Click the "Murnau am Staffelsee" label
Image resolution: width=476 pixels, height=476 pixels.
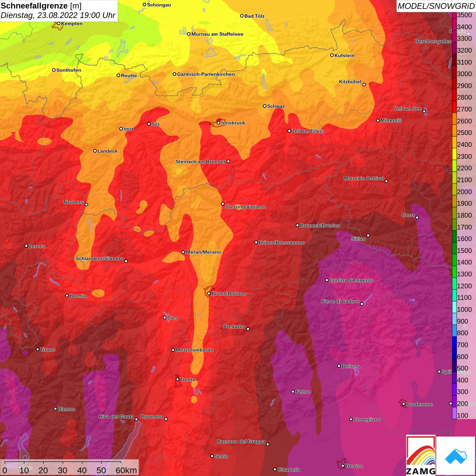point(217,34)
